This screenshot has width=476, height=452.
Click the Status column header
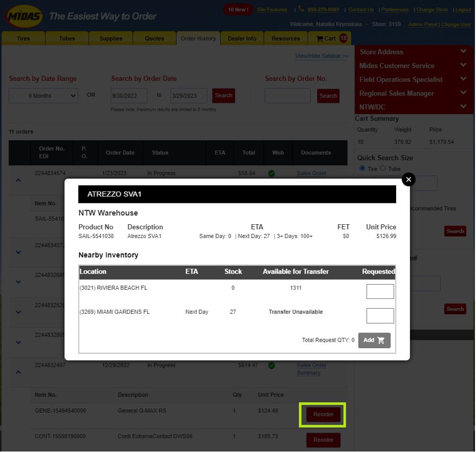click(160, 153)
